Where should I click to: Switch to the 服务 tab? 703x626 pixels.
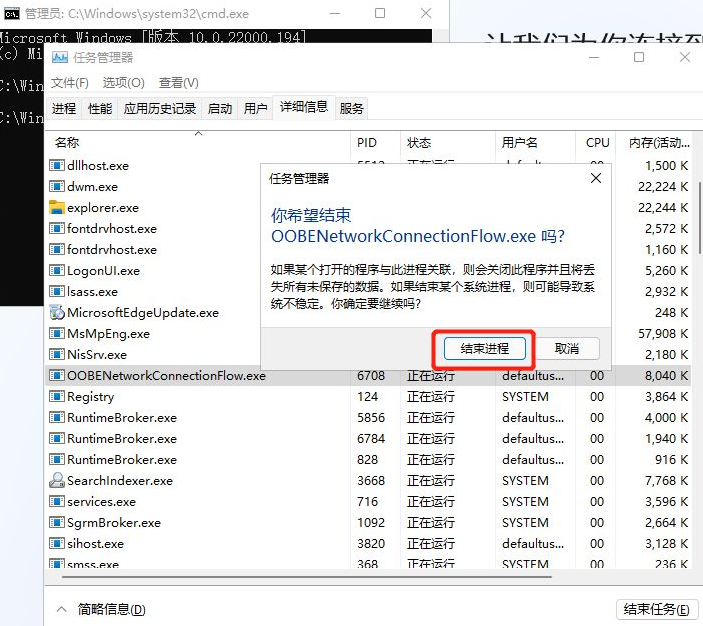point(352,109)
